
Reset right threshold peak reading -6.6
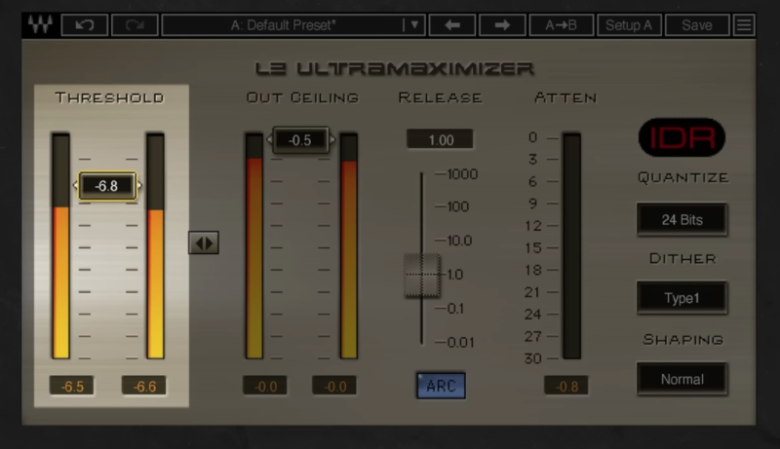point(144,386)
